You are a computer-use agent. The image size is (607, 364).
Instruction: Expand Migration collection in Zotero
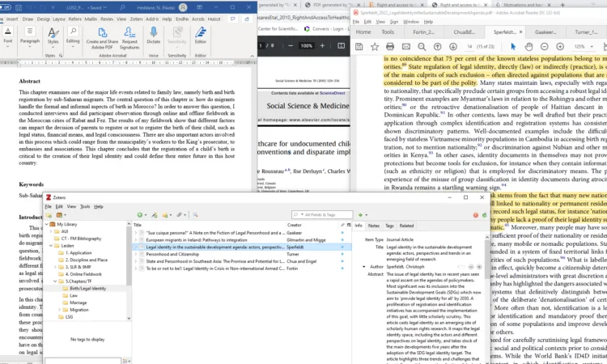pos(59,310)
